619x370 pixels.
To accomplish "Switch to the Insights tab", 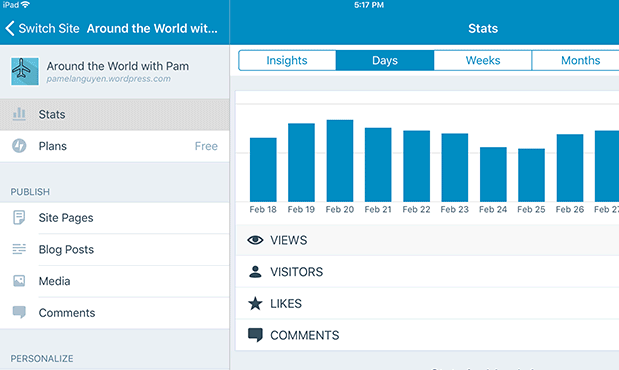I will (287, 60).
